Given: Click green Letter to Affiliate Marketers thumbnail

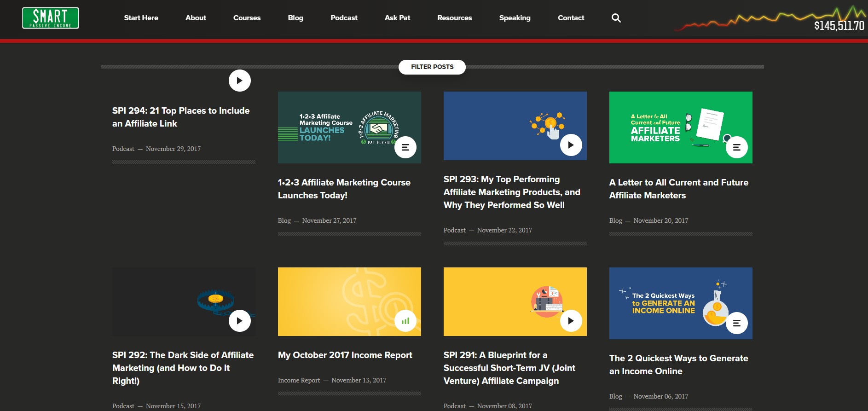Looking at the screenshot, I should [681, 127].
